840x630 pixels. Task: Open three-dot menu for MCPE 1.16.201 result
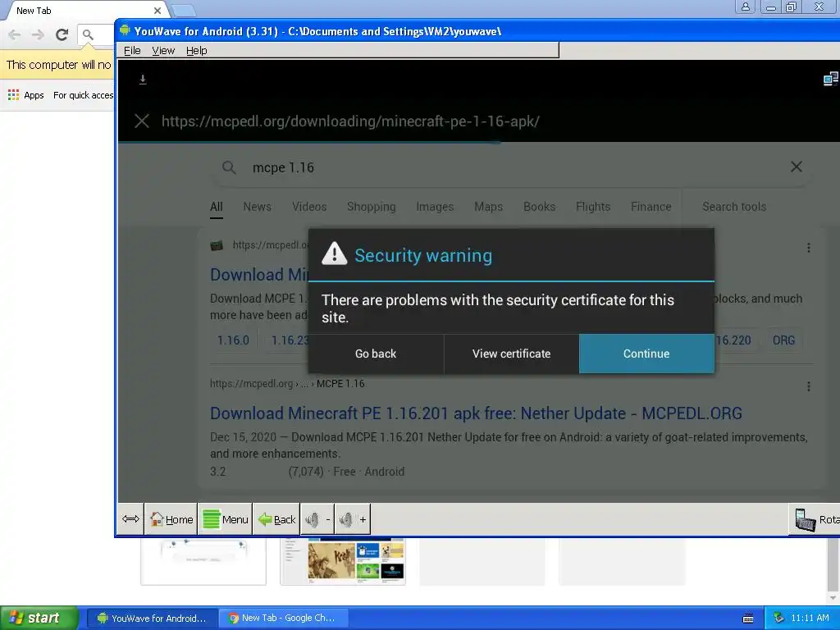(808, 386)
